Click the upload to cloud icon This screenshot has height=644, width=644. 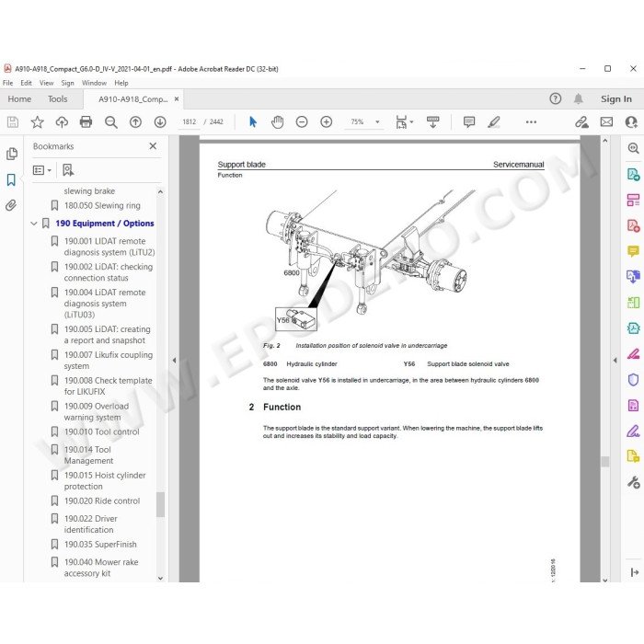[62, 122]
